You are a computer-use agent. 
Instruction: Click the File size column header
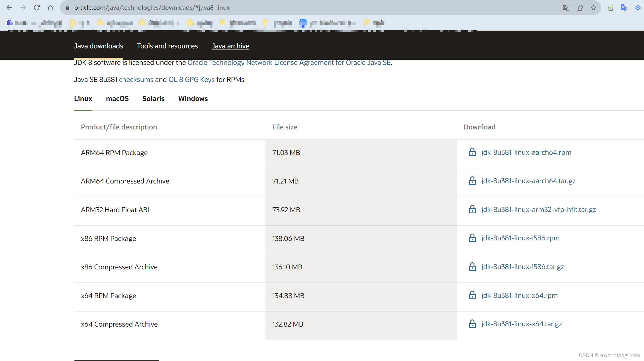tap(285, 127)
